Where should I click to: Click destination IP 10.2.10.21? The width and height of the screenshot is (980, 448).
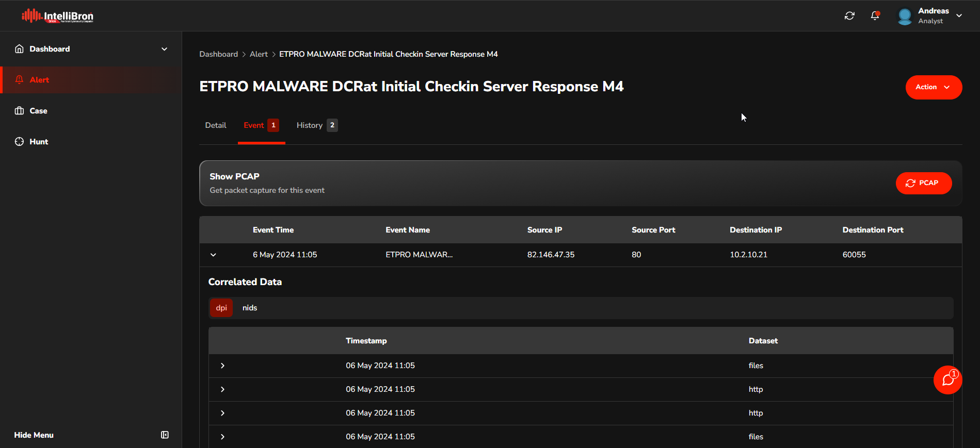point(748,255)
